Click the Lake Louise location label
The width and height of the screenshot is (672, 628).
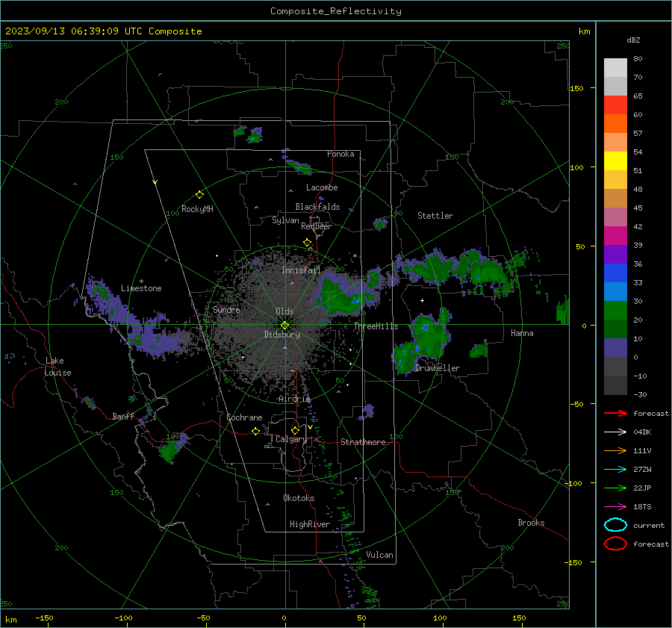click(57, 367)
